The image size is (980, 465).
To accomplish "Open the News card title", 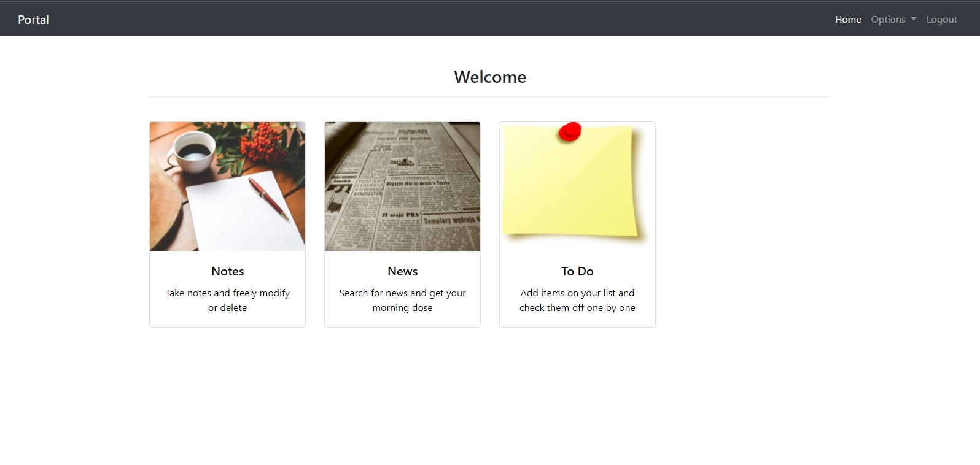I will 402,271.
